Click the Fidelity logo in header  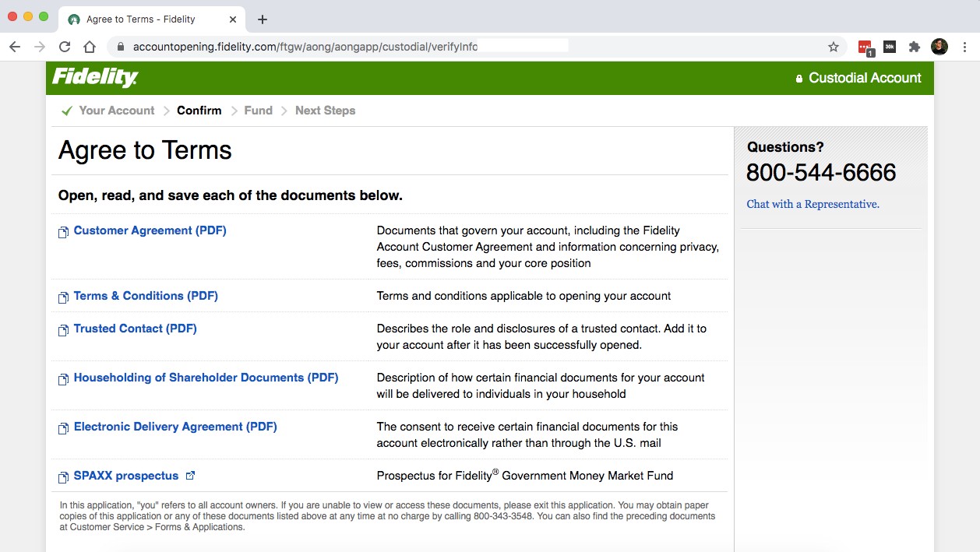pyautogui.click(x=95, y=78)
